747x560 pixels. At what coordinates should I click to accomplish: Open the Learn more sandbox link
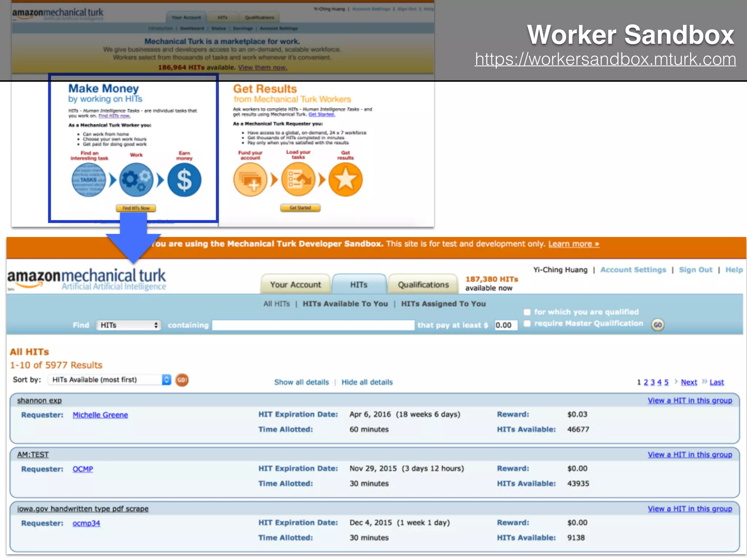[574, 244]
